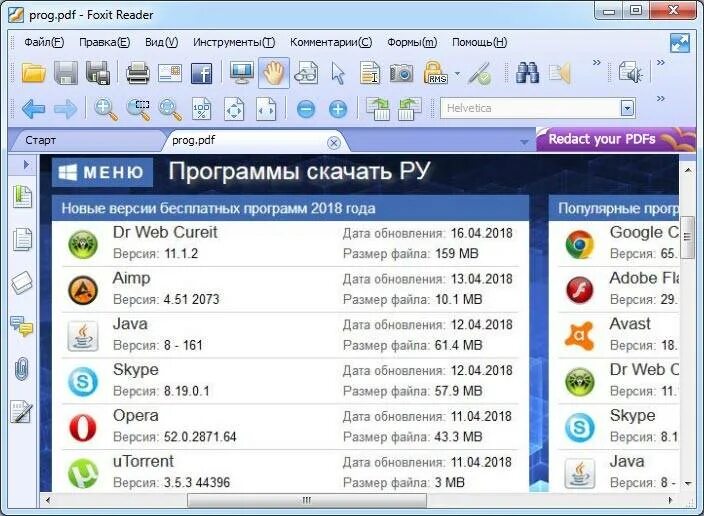Go to next view arrow

pyautogui.click(x=66, y=109)
